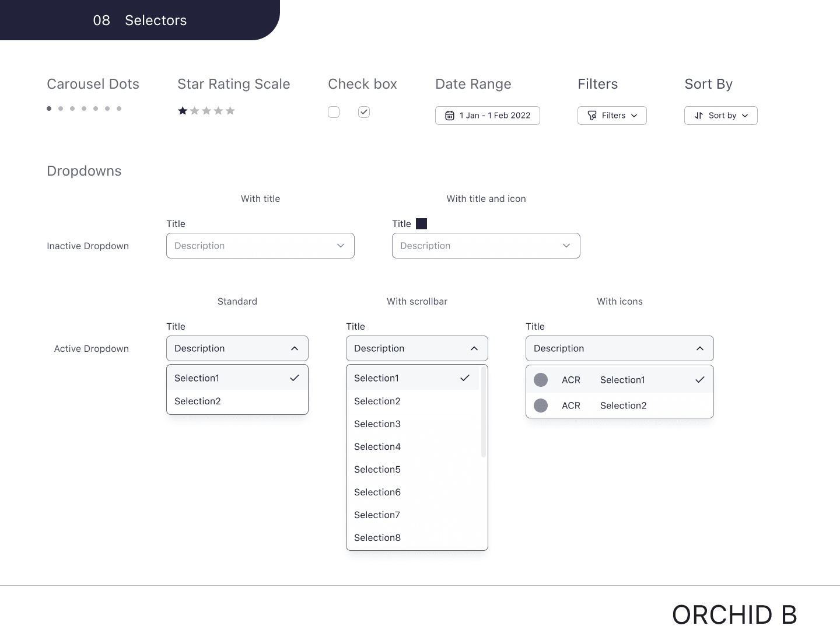Image resolution: width=840 pixels, height=643 pixels.
Task: Select Selection8 in the scrollbar list
Action: coord(413,537)
